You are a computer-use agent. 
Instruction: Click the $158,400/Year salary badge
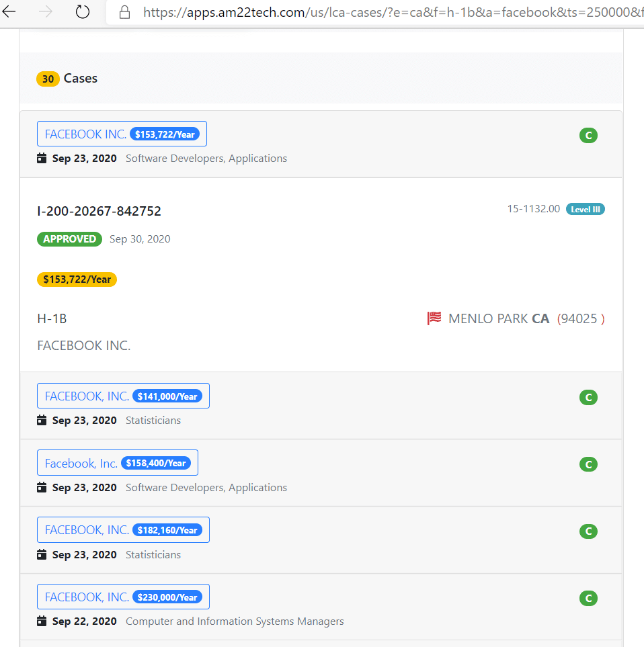point(156,463)
